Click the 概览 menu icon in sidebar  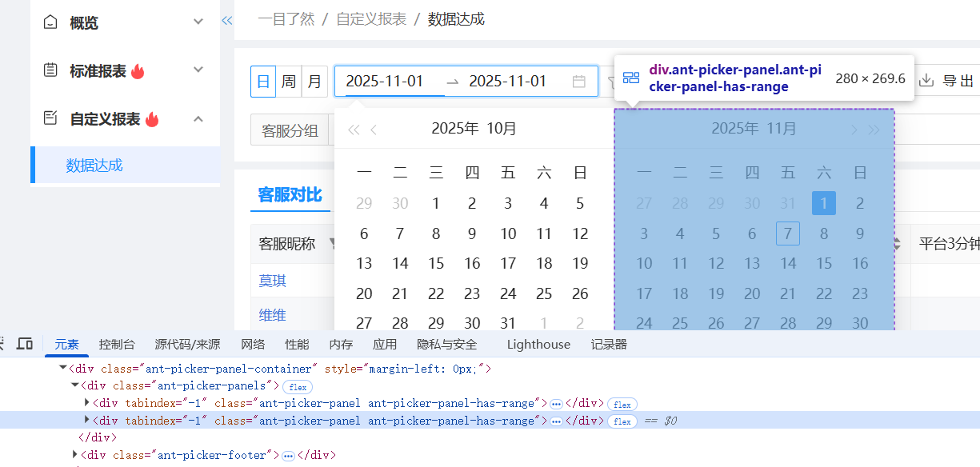(50, 22)
